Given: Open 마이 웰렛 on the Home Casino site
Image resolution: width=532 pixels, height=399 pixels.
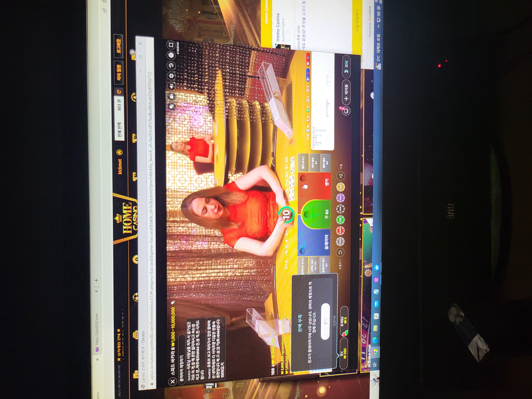Looking at the screenshot, I should (x=119, y=73).
